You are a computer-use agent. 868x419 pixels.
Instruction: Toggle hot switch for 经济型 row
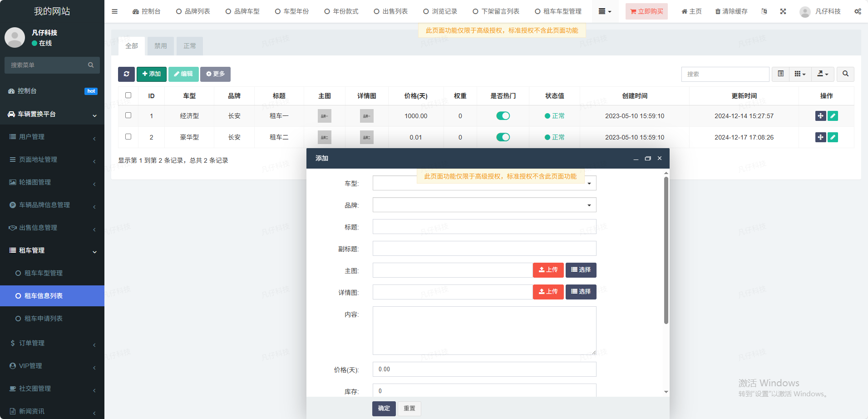click(503, 116)
